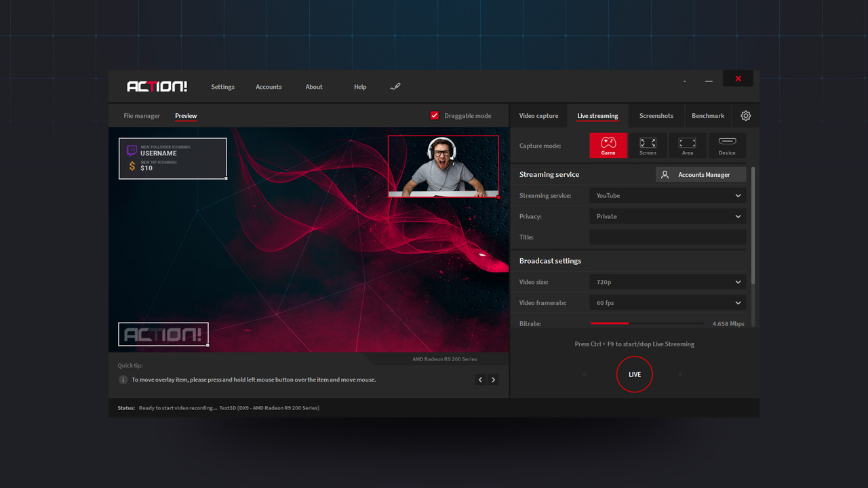Open the settings gear icon
Image resolution: width=868 pixels, height=488 pixels.
click(x=746, y=115)
